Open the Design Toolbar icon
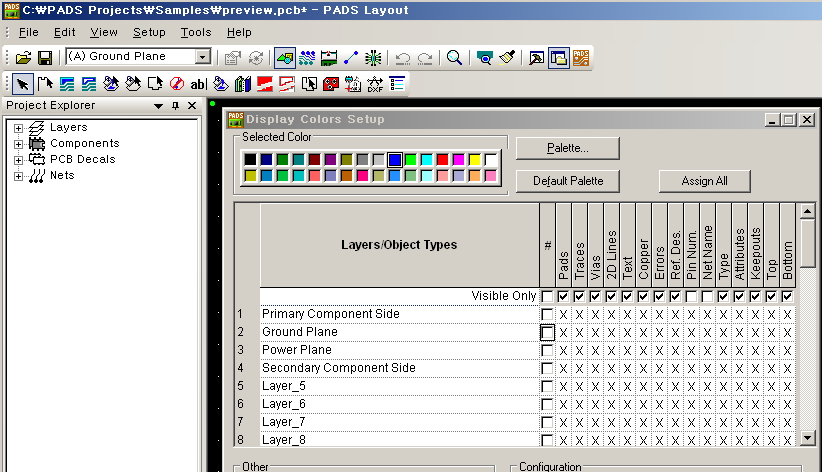This screenshot has width=822, height=472. (307, 58)
